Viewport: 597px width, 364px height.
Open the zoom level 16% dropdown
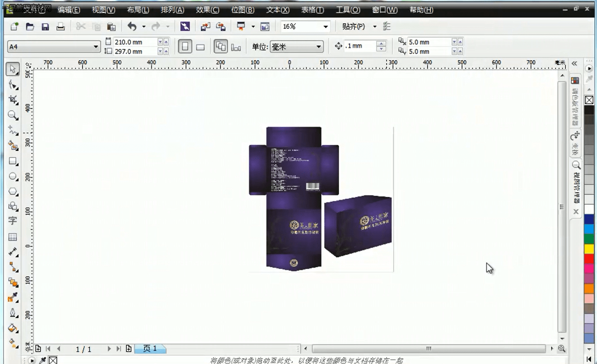tap(326, 27)
